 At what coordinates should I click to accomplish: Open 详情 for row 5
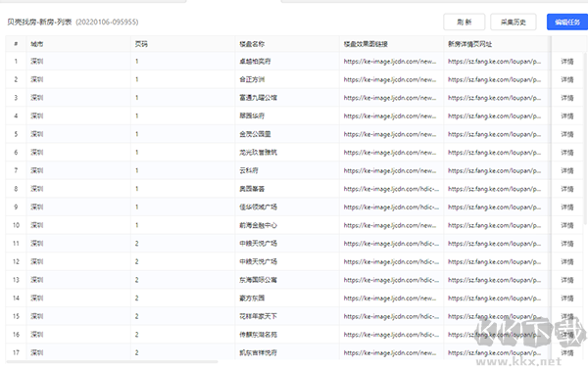[x=567, y=134]
